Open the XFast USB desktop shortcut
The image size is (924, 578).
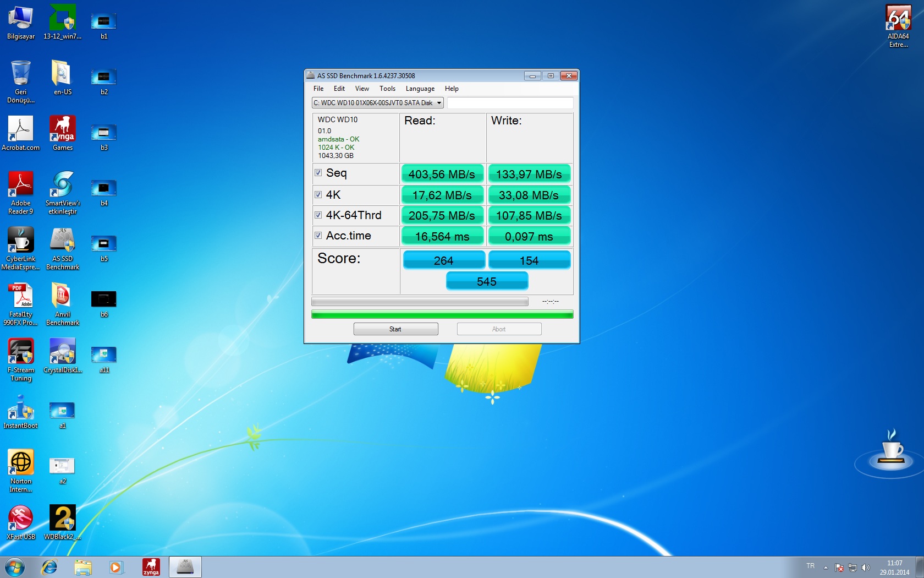pos(21,519)
